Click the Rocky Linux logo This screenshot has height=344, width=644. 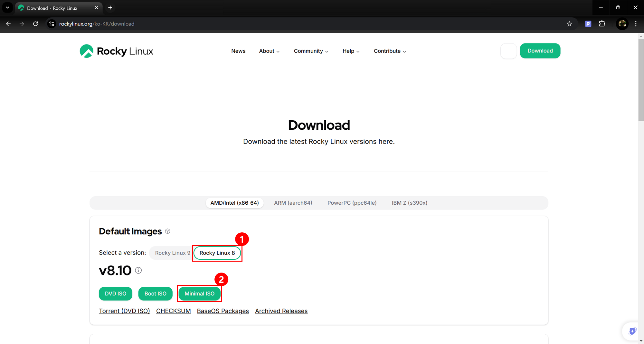(116, 51)
